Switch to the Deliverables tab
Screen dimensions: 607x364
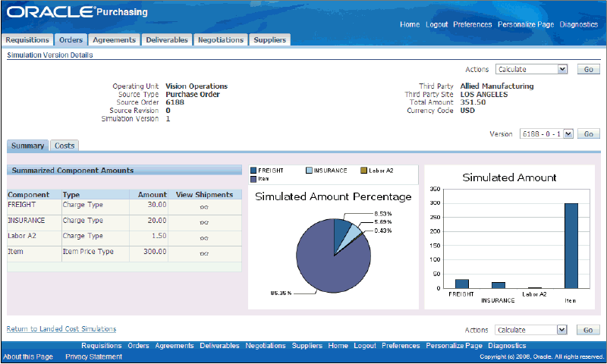coord(167,40)
